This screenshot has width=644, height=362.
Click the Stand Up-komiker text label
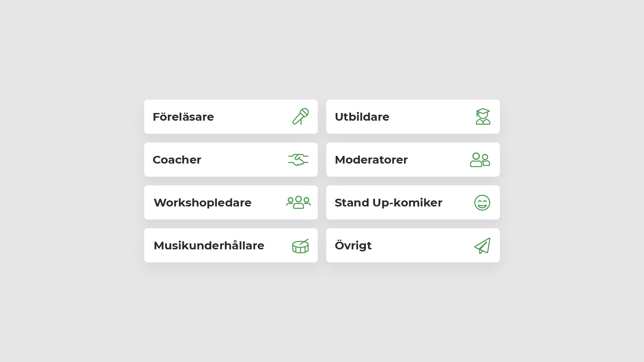click(388, 202)
